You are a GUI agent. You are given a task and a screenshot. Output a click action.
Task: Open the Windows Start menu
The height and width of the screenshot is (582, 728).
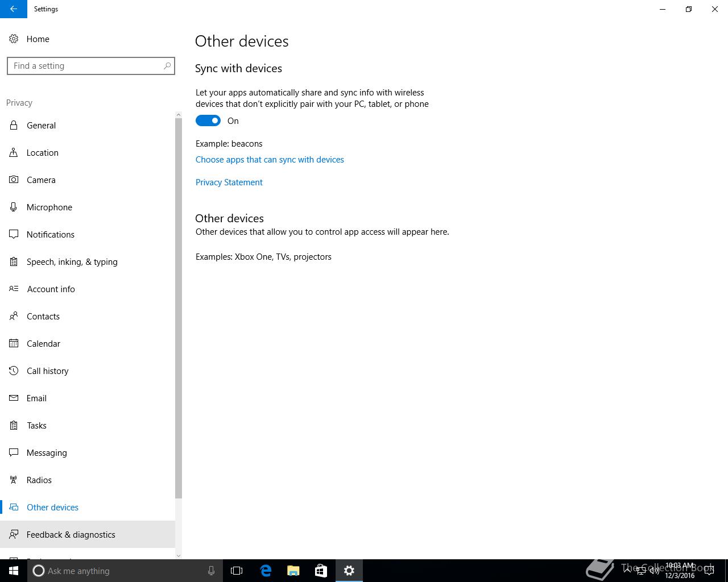(14, 571)
